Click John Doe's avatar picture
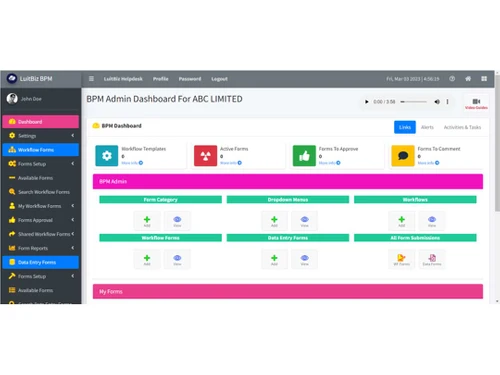Screen dimensions: 500x375 (x=12, y=99)
